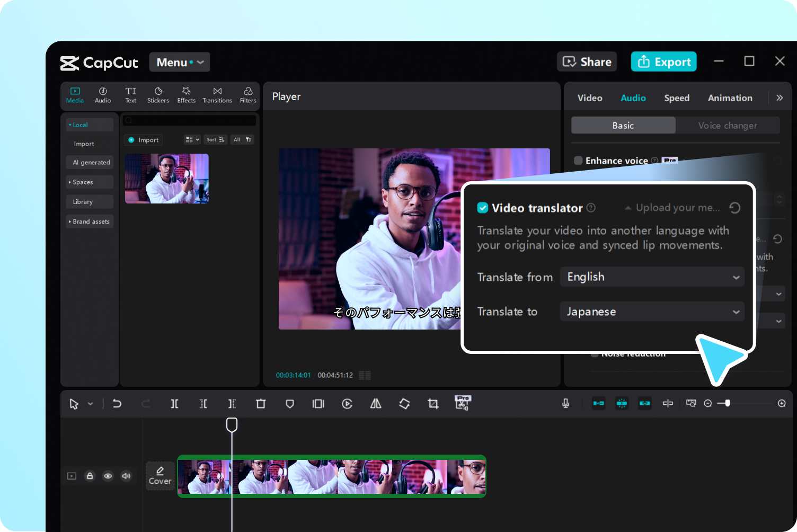
Task: Click the reverse playback icon
Action: (347, 404)
